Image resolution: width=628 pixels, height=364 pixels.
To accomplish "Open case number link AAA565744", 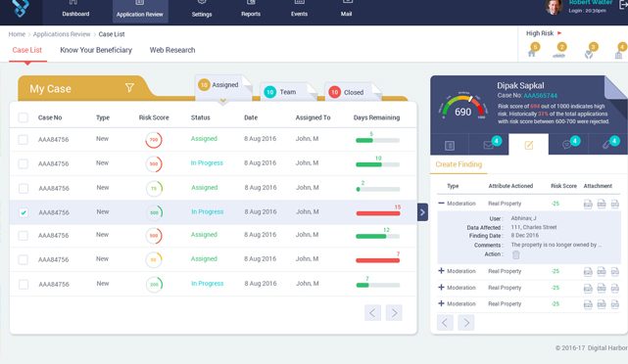I will [x=540, y=95].
